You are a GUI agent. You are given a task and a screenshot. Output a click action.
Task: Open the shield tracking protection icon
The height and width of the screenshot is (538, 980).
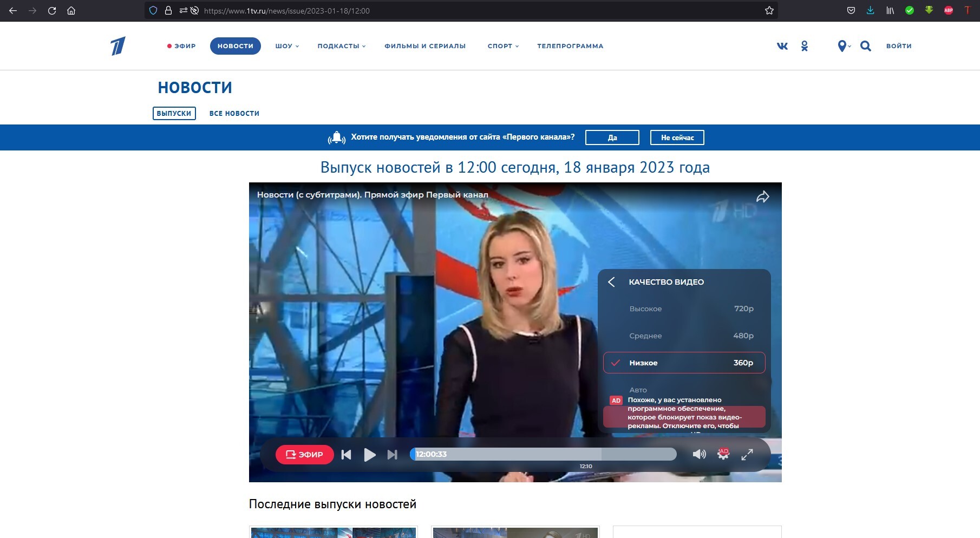[153, 10]
